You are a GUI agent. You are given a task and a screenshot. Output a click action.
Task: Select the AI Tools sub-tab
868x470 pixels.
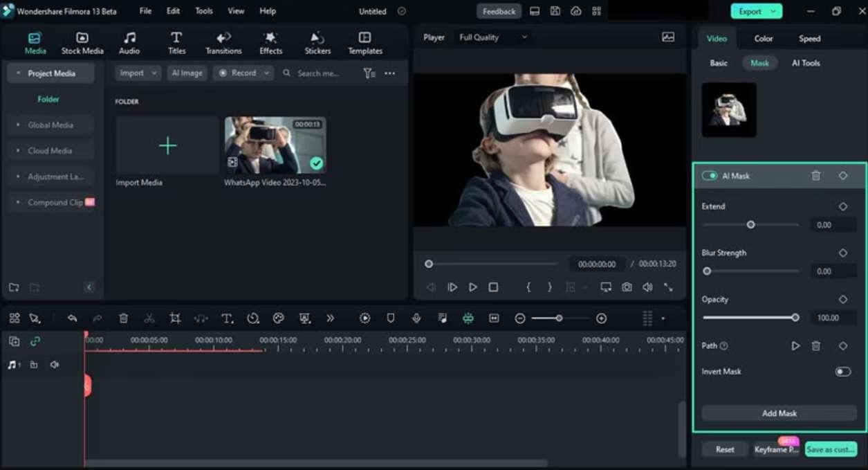(x=806, y=63)
